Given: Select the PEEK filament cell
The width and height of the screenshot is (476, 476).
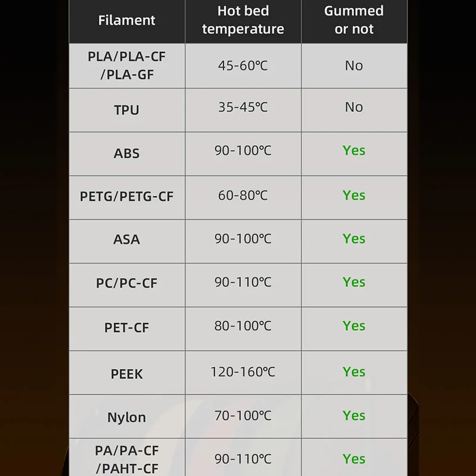Looking at the screenshot, I should point(127,374).
